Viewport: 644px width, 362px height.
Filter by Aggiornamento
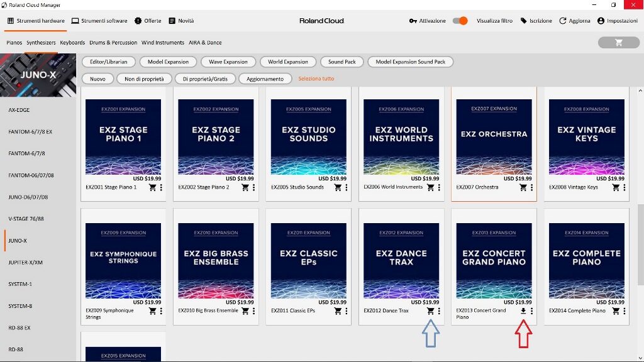pos(265,79)
